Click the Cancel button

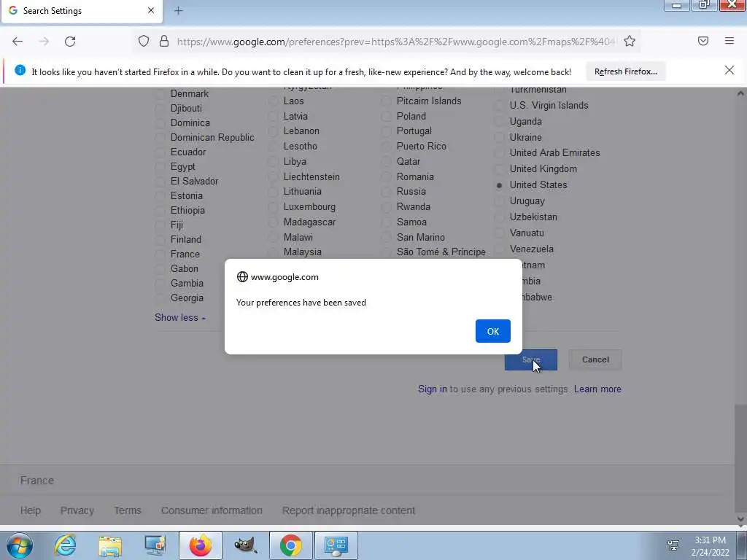pos(595,359)
